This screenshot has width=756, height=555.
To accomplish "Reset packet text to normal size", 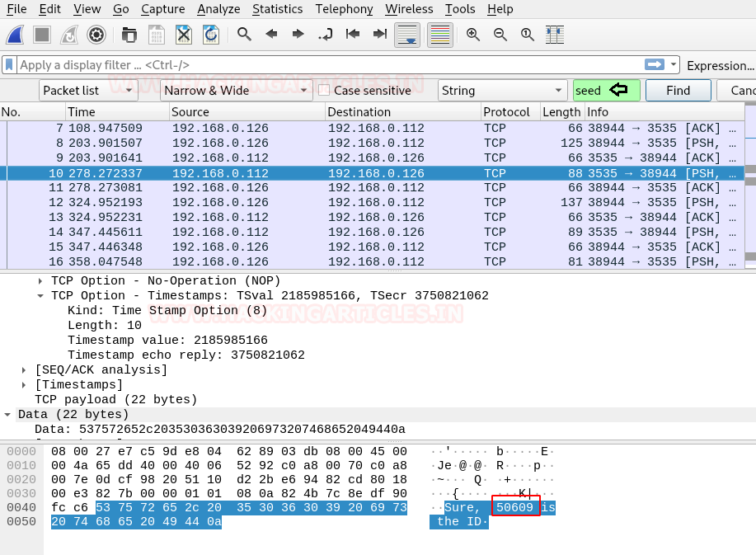I will click(x=527, y=35).
